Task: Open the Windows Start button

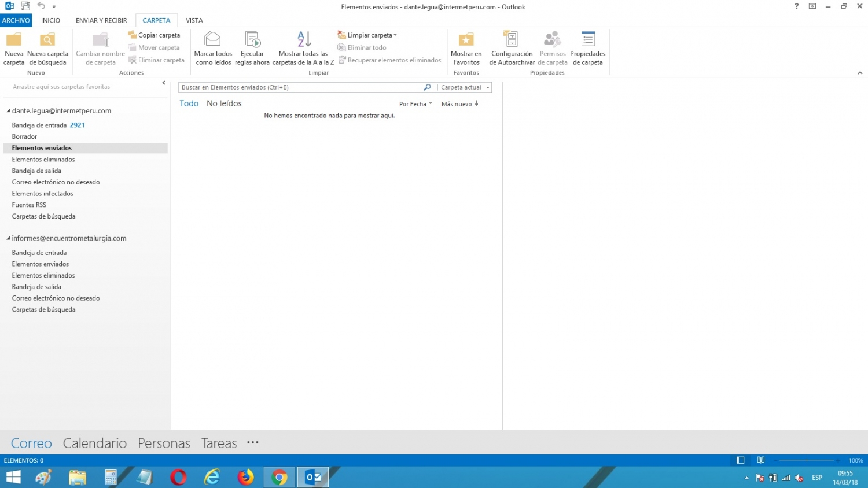Action: tap(13, 477)
